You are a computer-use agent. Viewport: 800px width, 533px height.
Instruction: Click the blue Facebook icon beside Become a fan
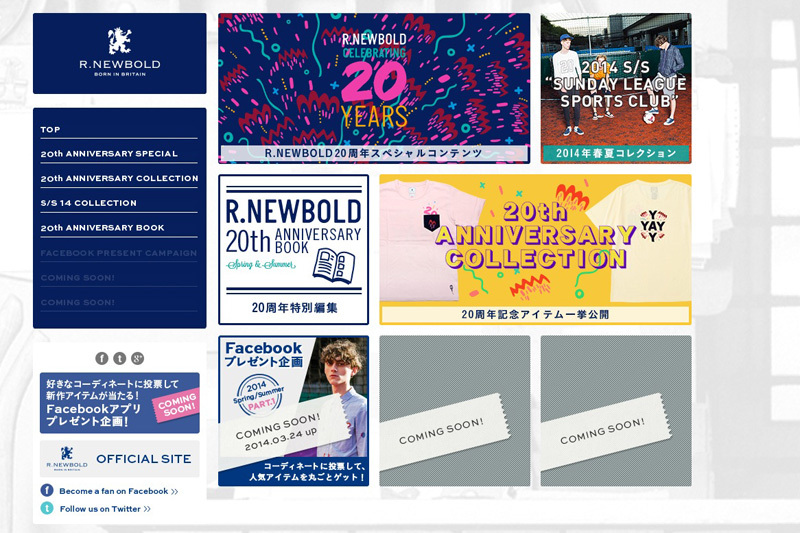(x=47, y=491)
